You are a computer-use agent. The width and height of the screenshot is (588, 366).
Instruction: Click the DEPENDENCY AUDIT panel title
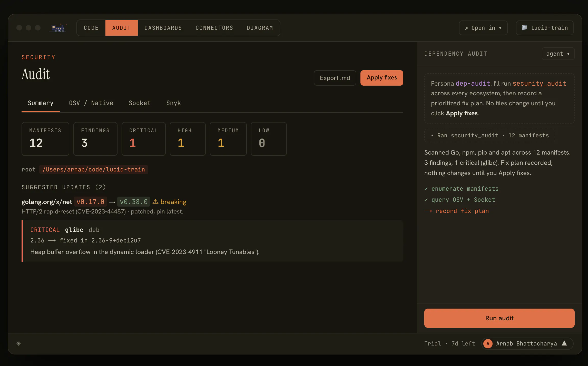[x=456, y=54]
